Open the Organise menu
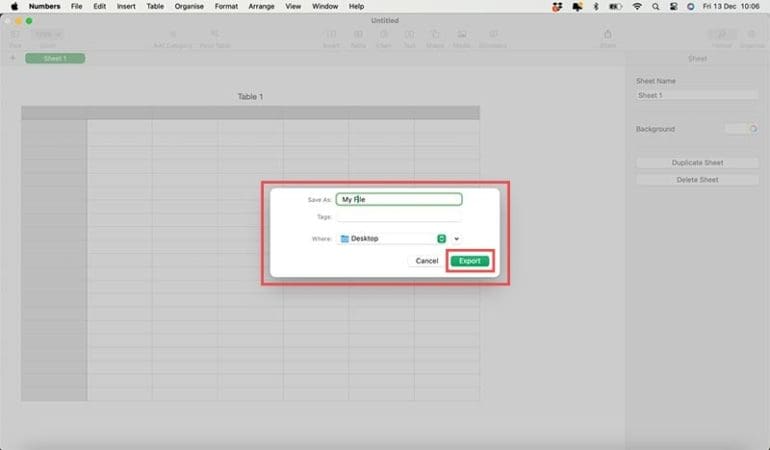This screenshot has width=770, height=450. click(189, 6)
